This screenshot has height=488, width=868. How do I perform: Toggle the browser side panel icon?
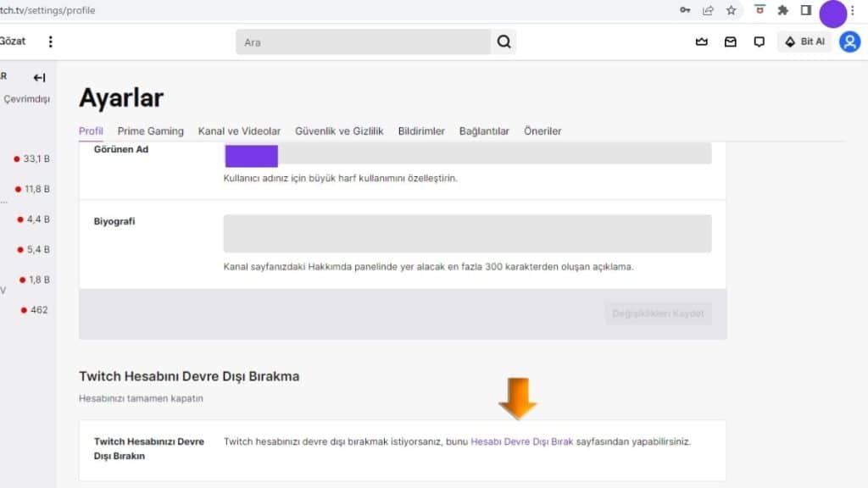pos(806,10)
